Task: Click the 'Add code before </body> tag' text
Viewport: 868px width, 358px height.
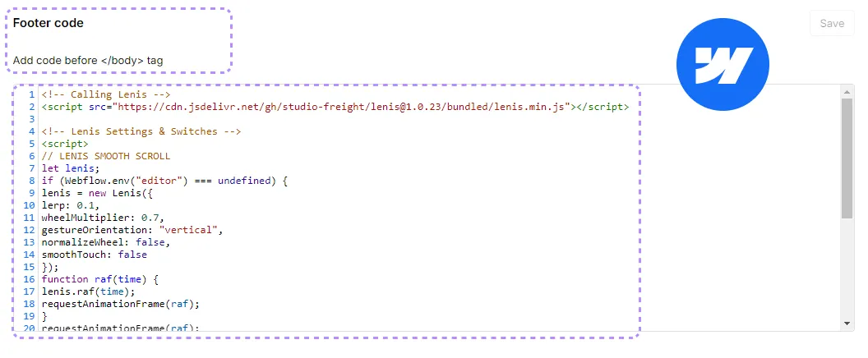Action: coord(88,60)
